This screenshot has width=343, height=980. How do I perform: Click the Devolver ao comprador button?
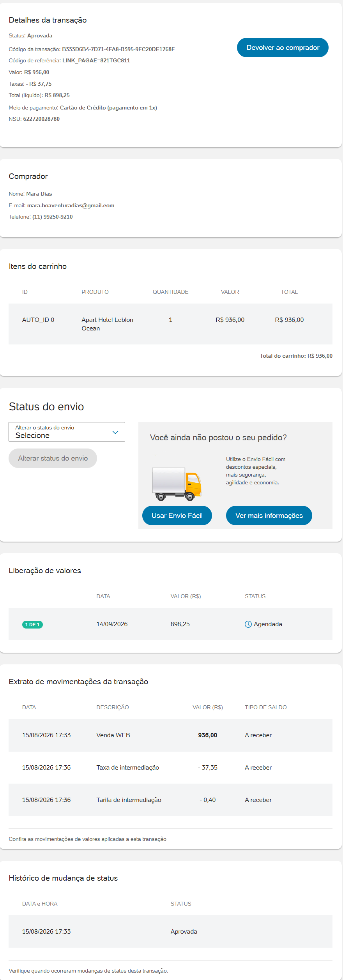[x=283, y=48]
